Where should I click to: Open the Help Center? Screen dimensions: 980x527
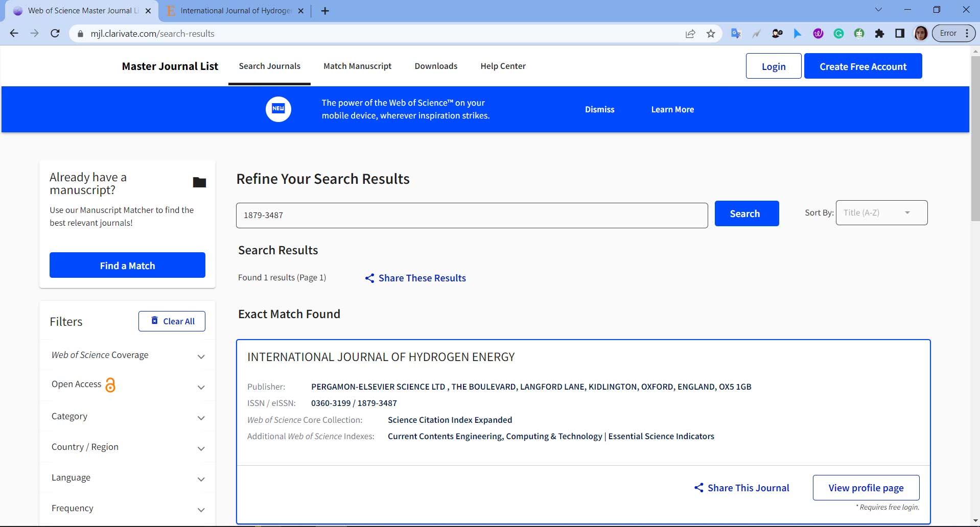pos(503,66)
